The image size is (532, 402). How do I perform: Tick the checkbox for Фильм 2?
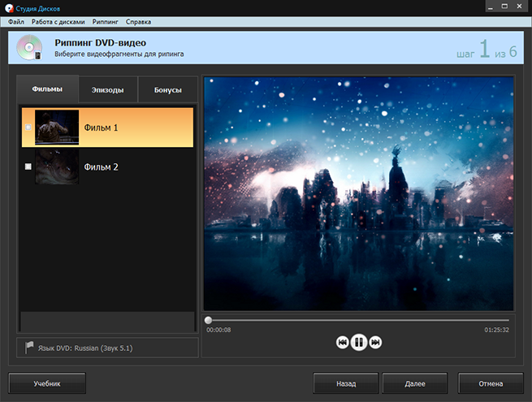[28, 166]
